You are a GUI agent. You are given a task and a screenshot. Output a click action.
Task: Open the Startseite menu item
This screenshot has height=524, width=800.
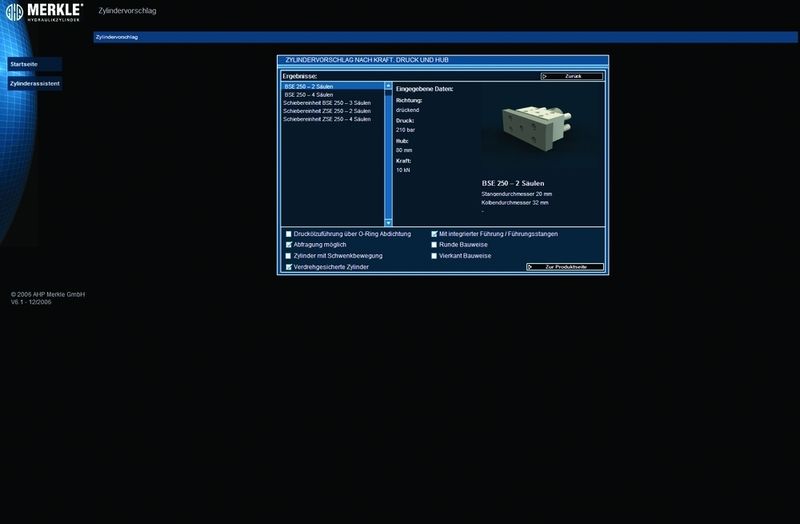tap(24, 64)
